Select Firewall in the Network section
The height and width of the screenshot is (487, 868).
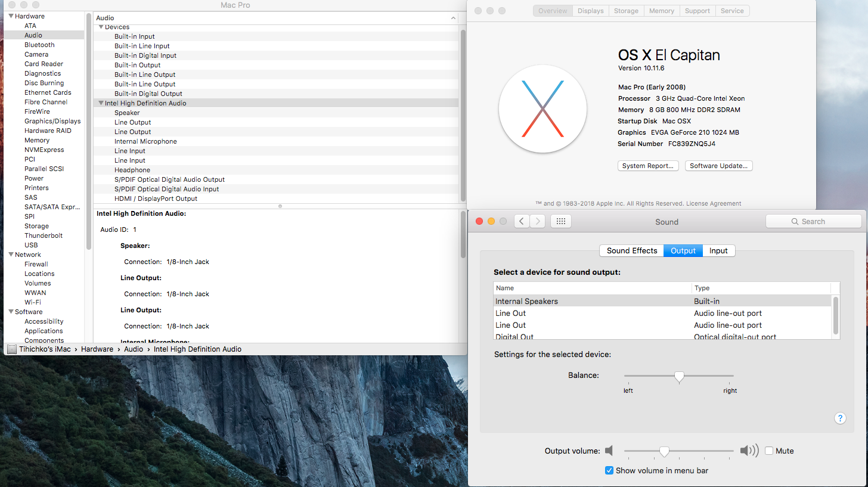[36, 264]
